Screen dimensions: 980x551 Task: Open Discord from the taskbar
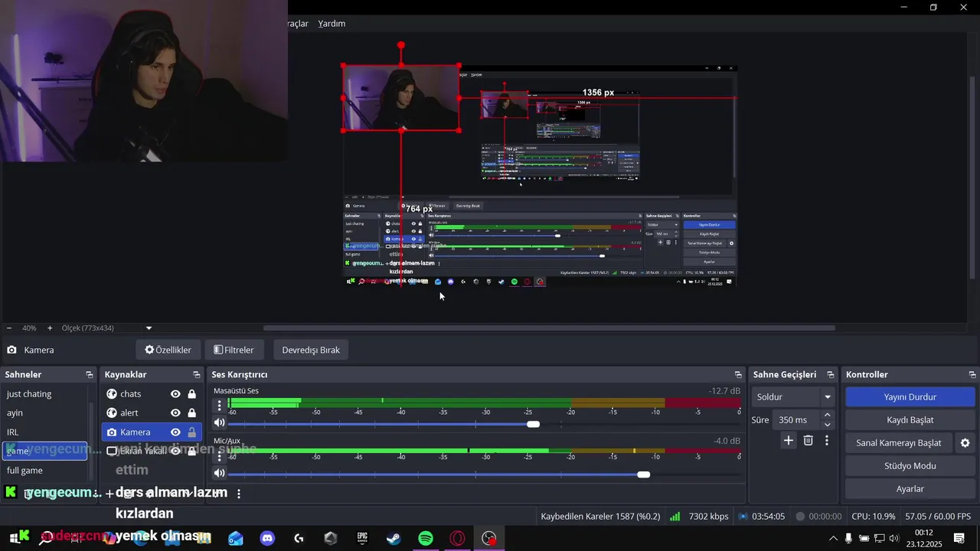(267, 539)
